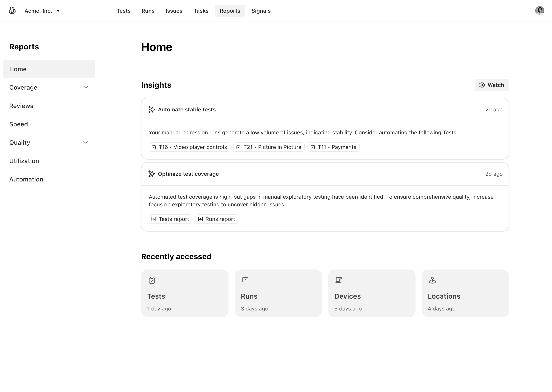Click the user avatar in the top right
Viewport: 552px width, 392px height.
tap(540, 10)
